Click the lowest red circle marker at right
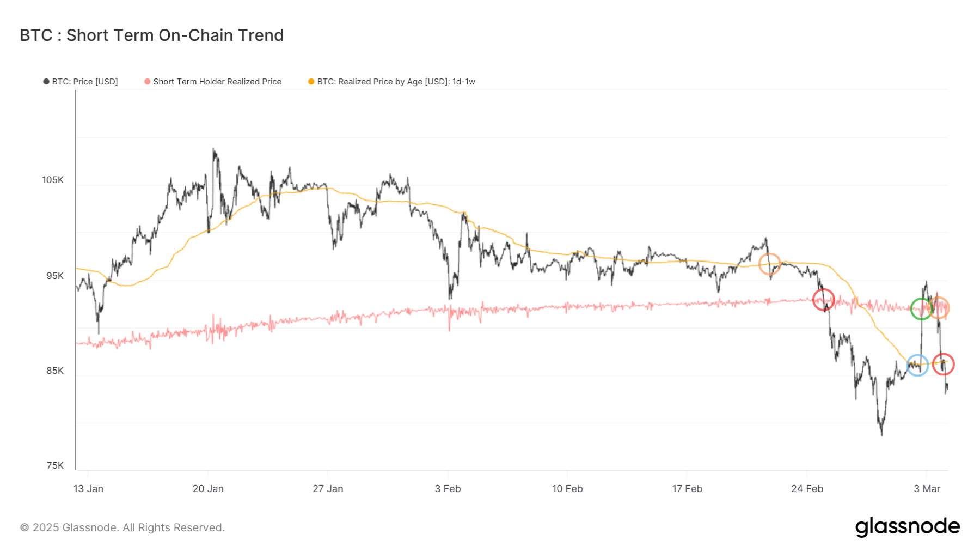980x552 pixels. (x=943, y=364)
